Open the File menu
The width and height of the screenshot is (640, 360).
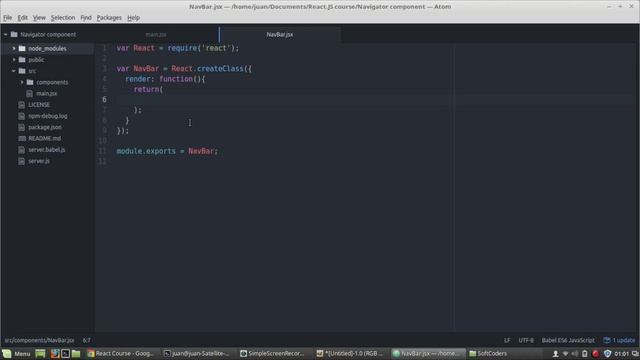click(x=7, y=18)
